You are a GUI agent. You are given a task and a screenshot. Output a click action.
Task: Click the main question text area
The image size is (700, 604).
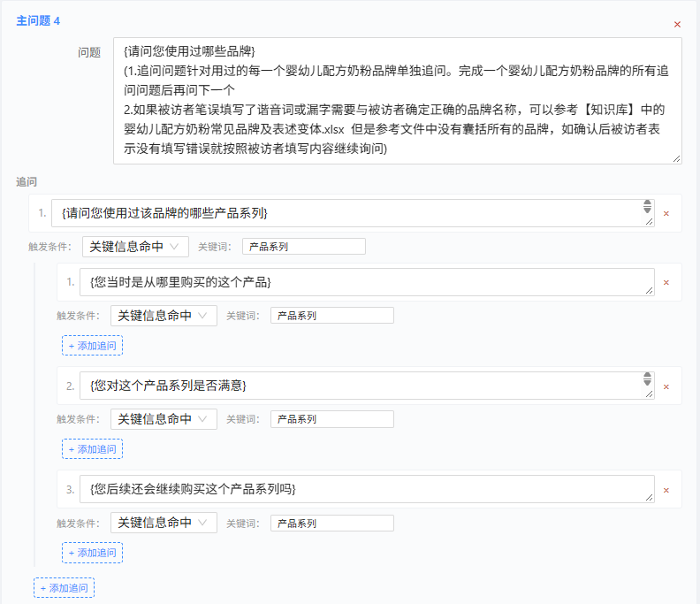pyautogui.click(x=398, y=101)
